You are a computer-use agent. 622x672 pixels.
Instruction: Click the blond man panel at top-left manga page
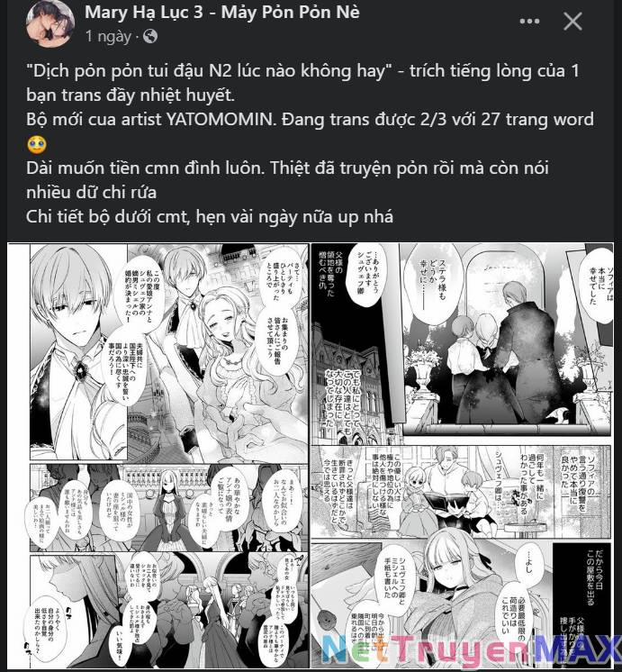pyautogui.click(x=78, y=351)
